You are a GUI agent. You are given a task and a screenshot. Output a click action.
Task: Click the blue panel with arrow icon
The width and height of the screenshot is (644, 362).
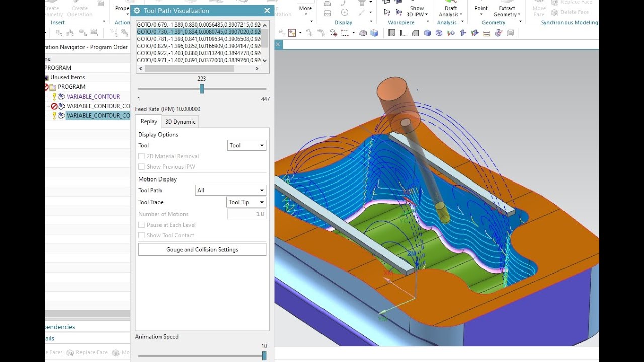click(463, 33)
